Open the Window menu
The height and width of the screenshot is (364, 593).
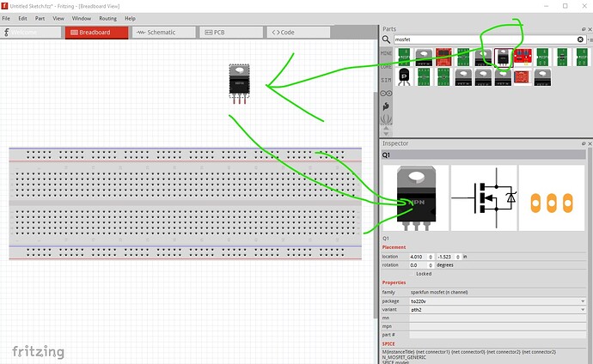(82, 18)
